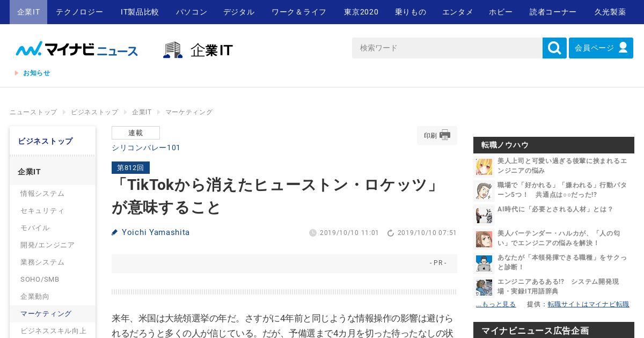Click the updated time refresh icon
The height and width of the screenshot is (338, 644).
coord(391,233)
